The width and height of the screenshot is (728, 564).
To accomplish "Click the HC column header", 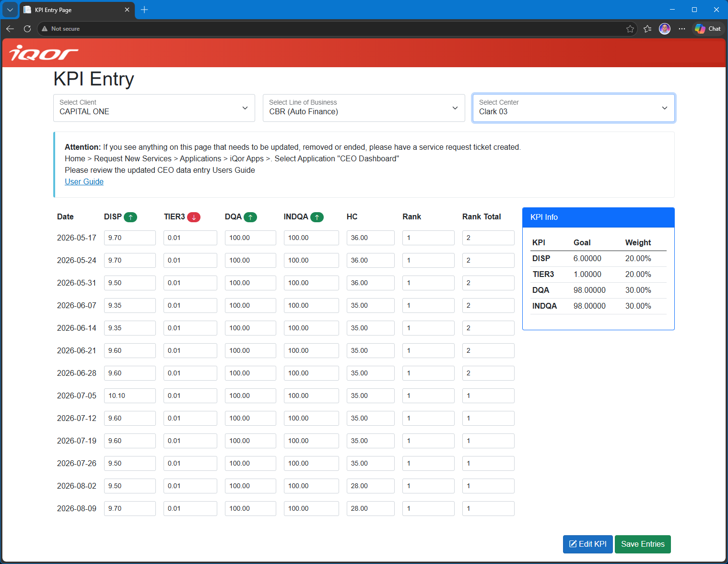I will pos(352,216).
